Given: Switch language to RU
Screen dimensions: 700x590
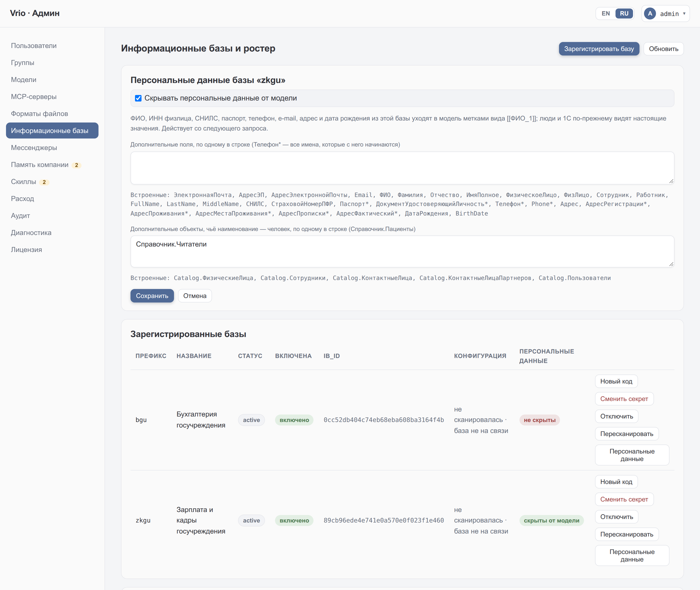Looking at the screenshot, I should (x=624, y=14).
